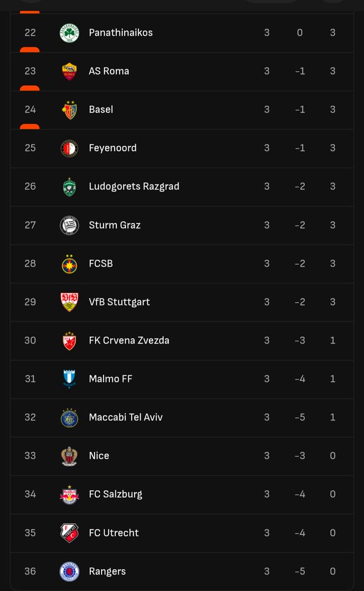Tap the Feyenoord badge icon
364x591 pixels.
click(x=69, y=148)
